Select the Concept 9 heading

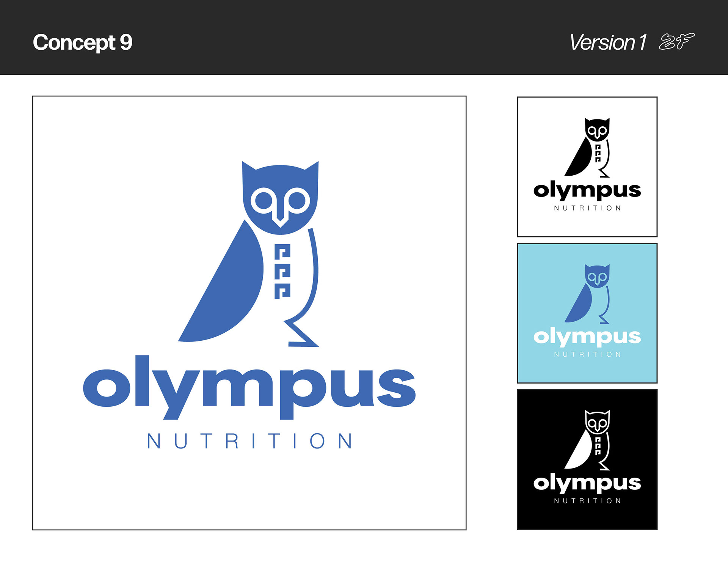click(x=83, y=42)
